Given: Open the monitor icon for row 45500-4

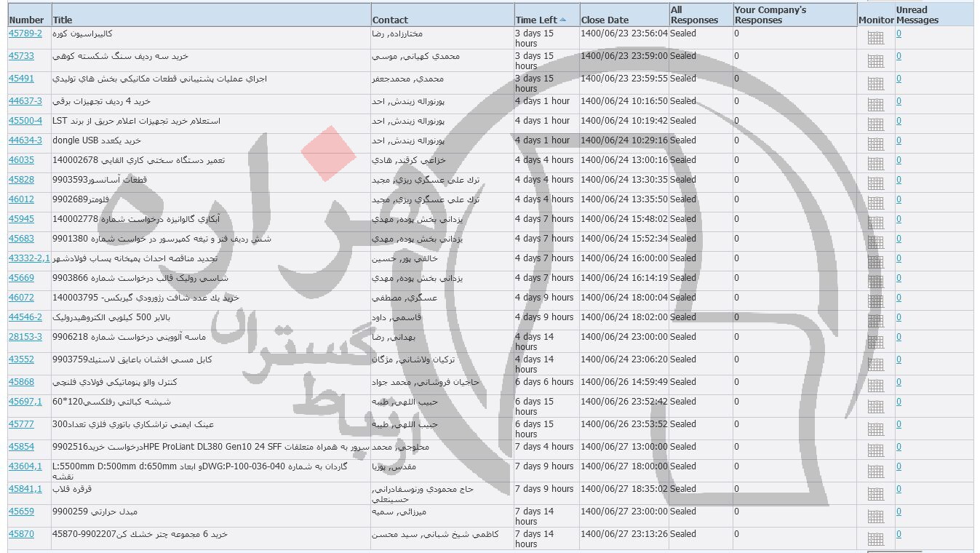Looking at the screenshot, I should pos(875,124).
